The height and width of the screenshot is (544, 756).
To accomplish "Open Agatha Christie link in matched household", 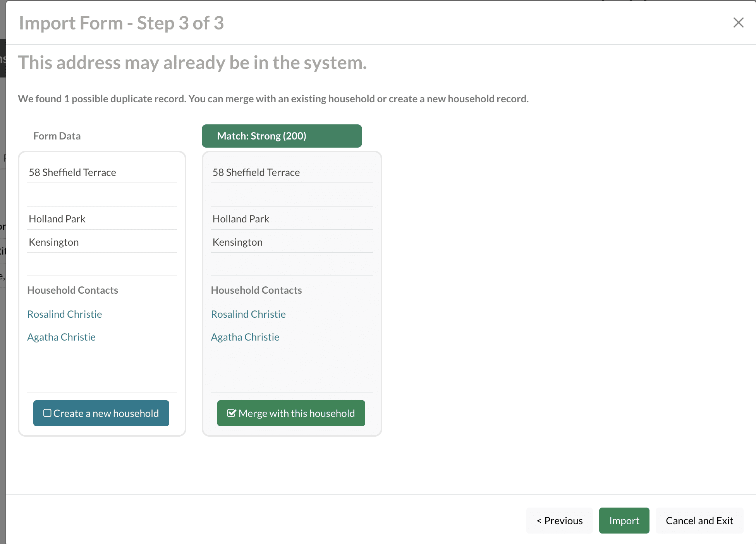I will (x=245, y=337).
